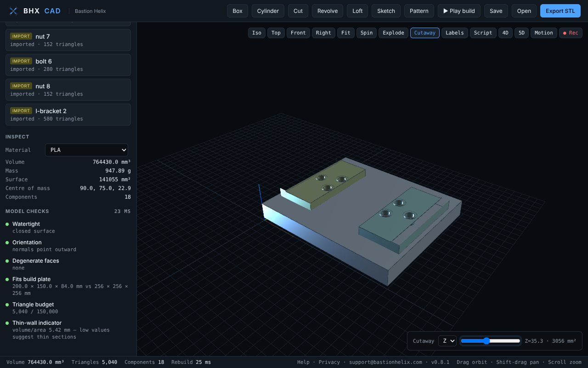
Task: Switch to Top view
Action: [276, 33]
